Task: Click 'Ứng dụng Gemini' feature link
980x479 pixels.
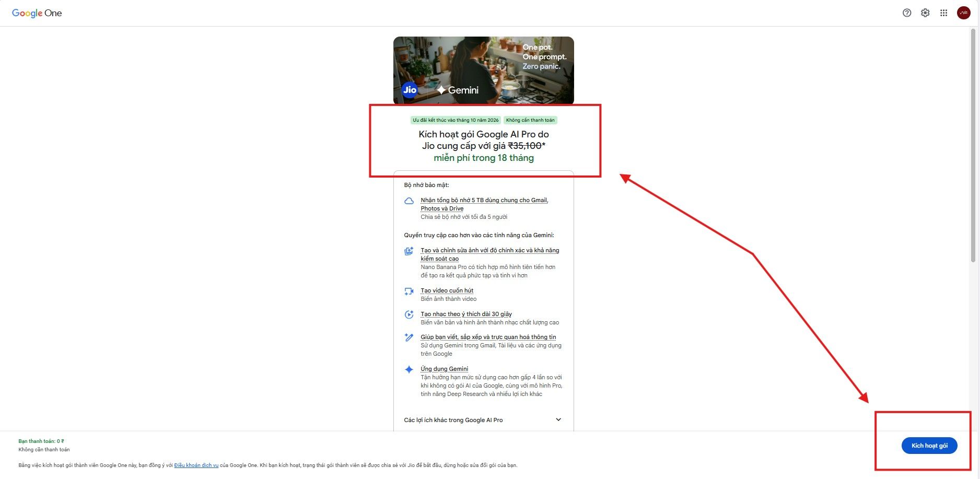Action: pos(445,369)
